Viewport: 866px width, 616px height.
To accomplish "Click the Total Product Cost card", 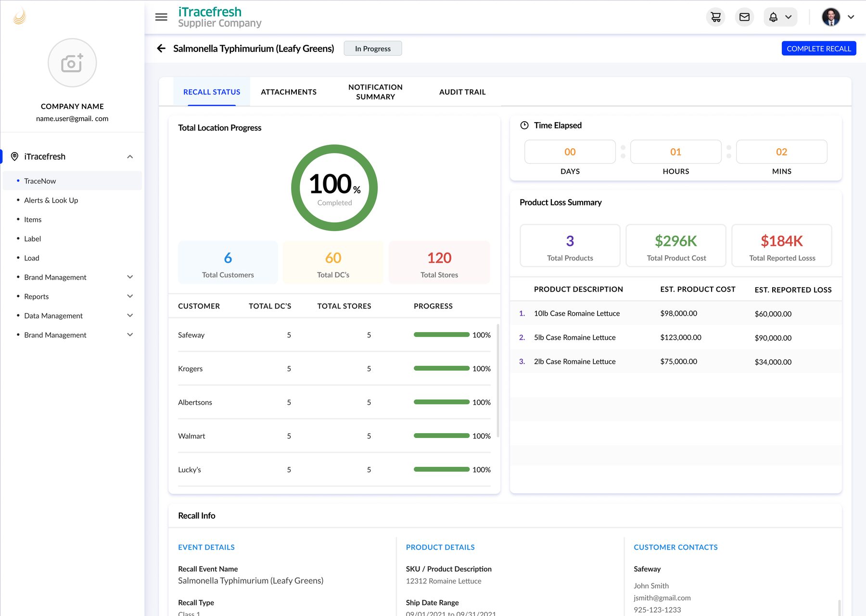I will coord(676,245).
